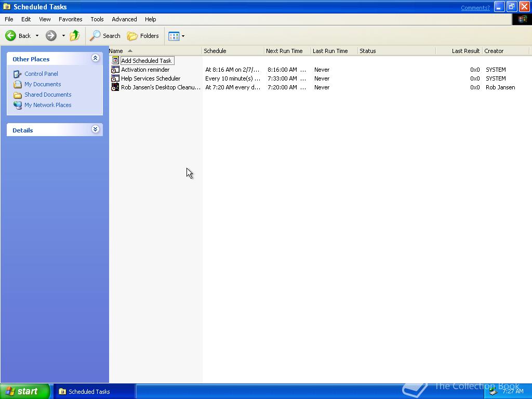
Task: Click the 7:20:00 AM next run time
Action: click(x=287, y=87)
